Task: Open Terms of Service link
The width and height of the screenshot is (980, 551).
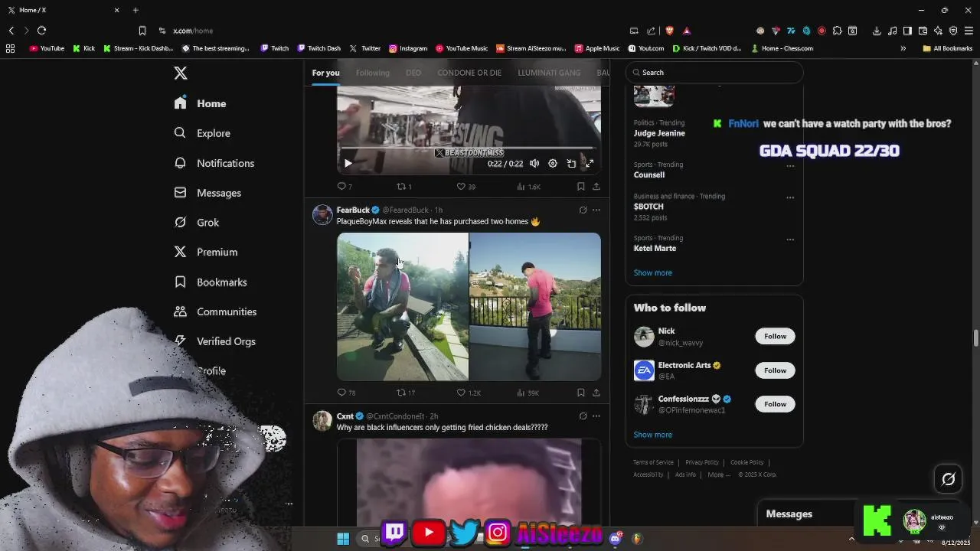Action: [x=653, y=462]
